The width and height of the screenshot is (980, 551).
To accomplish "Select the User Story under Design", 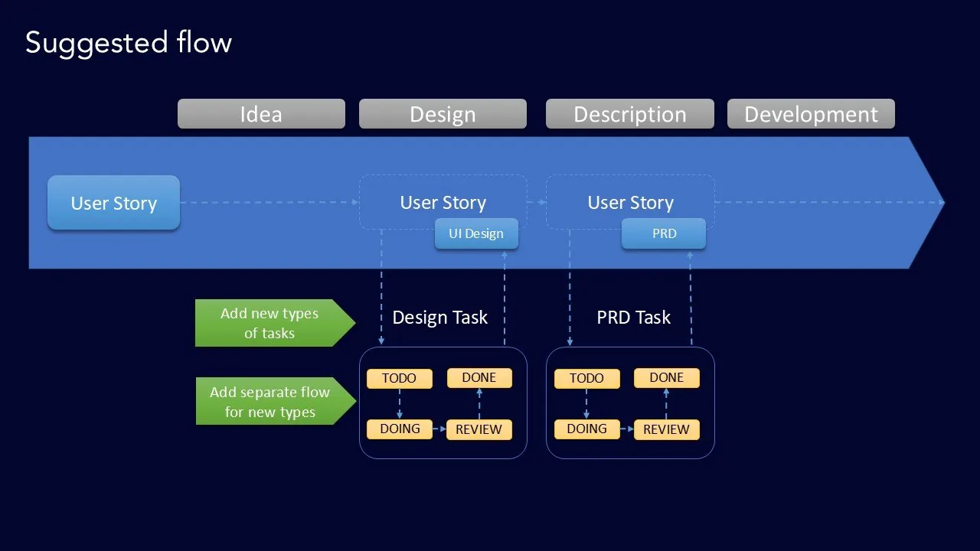I will (443, 202).
